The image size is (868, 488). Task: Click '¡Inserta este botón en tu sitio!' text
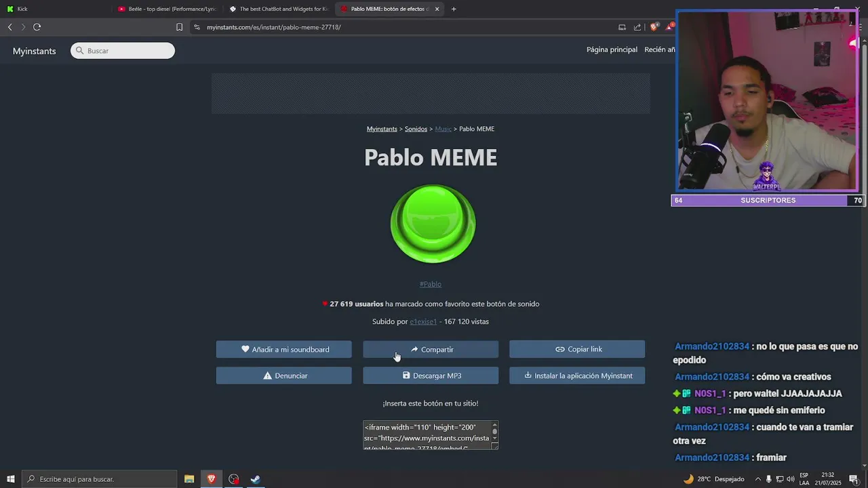coord(431,403)
